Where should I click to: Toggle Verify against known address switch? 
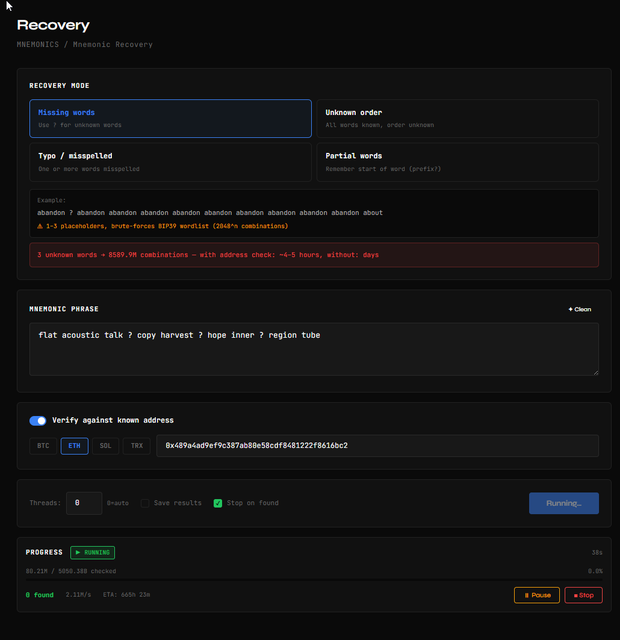coord(38,420)
